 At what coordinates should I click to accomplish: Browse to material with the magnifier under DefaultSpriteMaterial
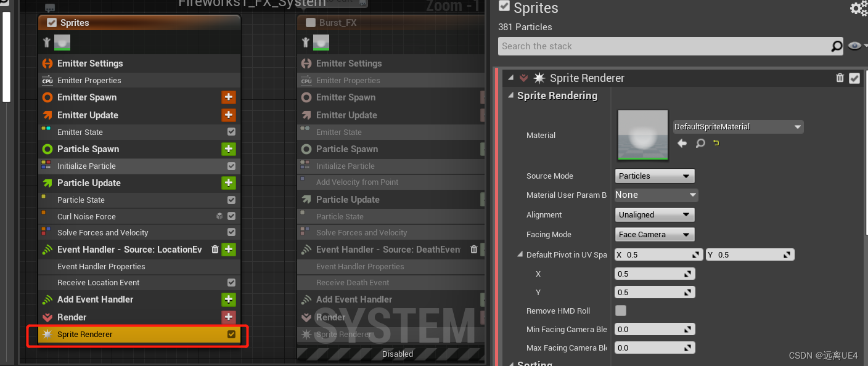pyautogui.click(x=700, y=143)
